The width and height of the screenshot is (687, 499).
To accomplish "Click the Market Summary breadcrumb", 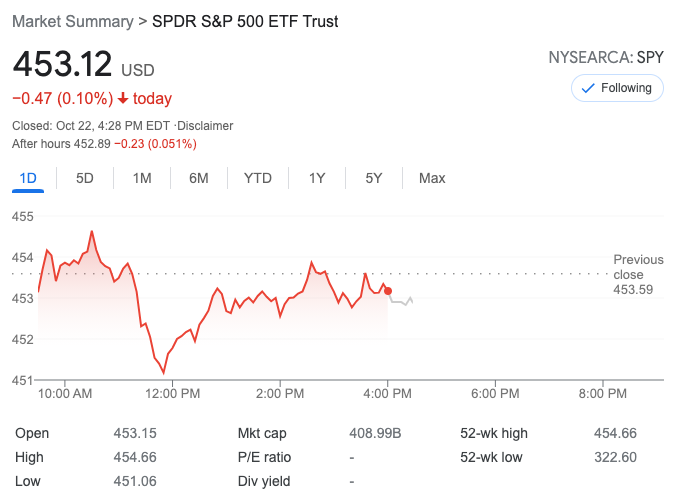I will [x=72, y=21].
